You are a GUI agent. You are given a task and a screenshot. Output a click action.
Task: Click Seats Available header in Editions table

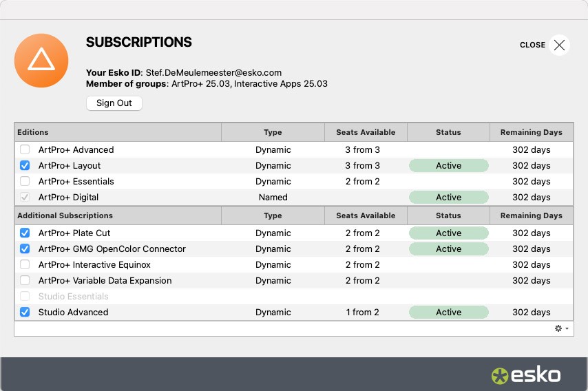pyautogui.click(x=366, y=132)
